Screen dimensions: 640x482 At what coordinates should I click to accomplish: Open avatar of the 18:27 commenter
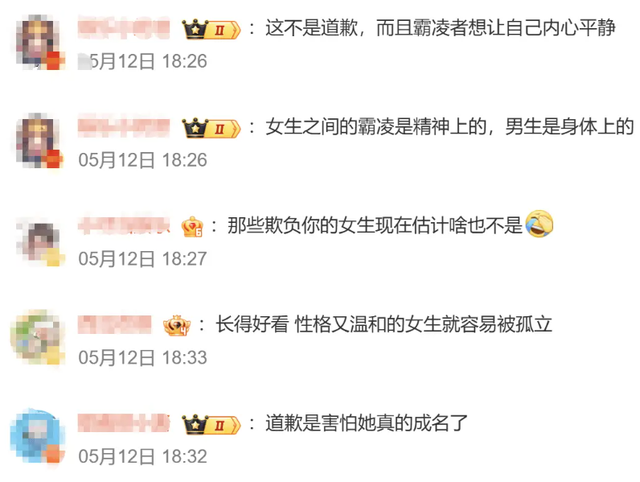(x=40, y=241)
